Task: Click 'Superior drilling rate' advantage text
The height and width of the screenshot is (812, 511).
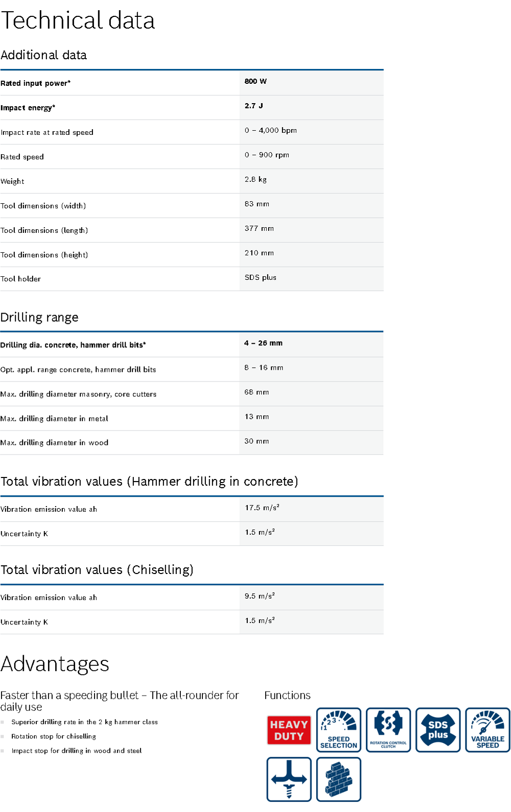Action: [84, 722]
